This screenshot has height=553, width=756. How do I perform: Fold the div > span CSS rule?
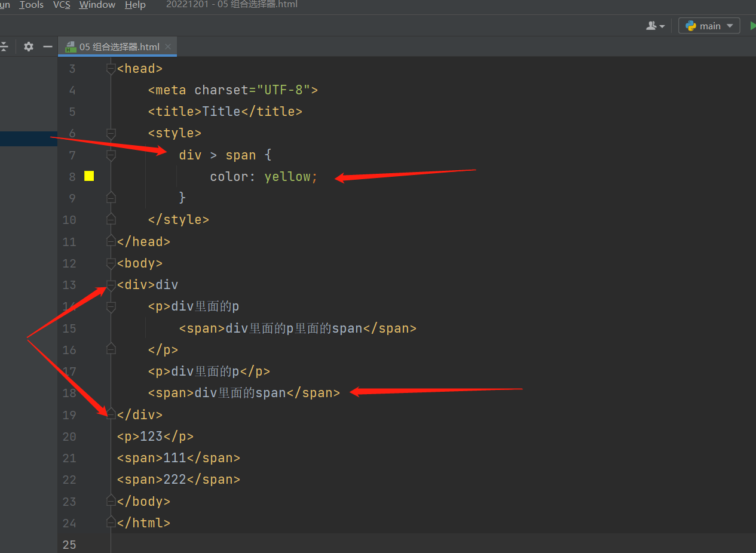[x=111, y=155]
